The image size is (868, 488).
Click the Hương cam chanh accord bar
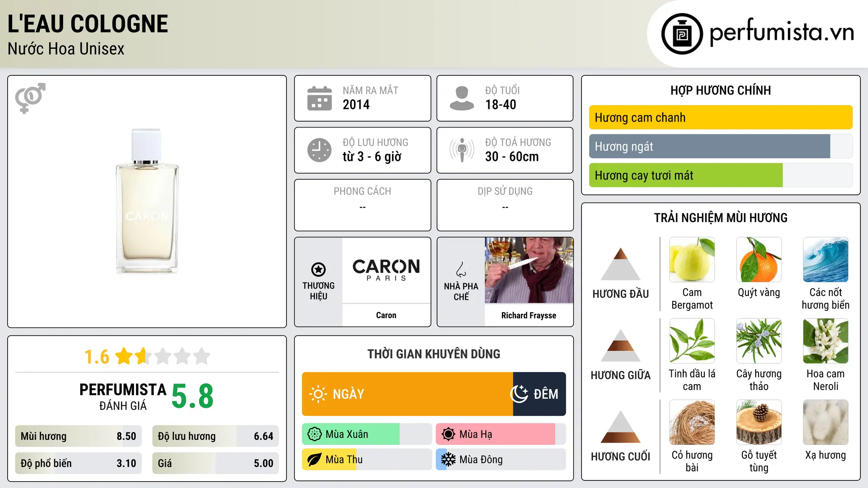[721, 117]
